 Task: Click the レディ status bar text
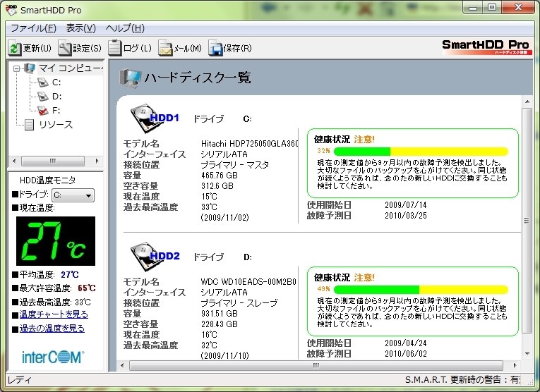coord(19,380)
